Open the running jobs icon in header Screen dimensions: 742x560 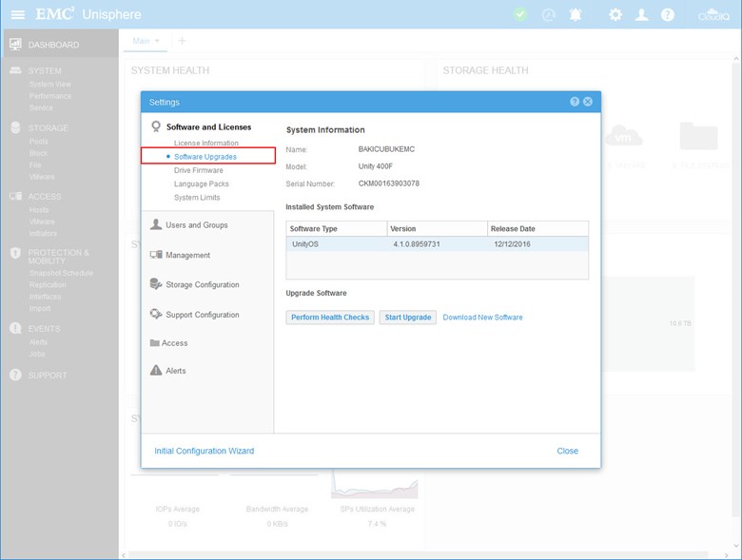tap(549, 15)
